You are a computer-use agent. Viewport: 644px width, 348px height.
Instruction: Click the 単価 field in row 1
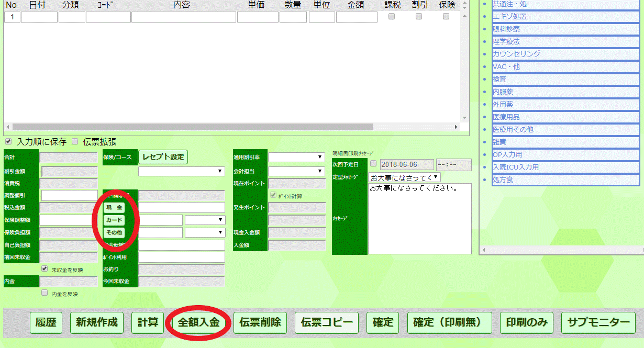pos(258,17)
